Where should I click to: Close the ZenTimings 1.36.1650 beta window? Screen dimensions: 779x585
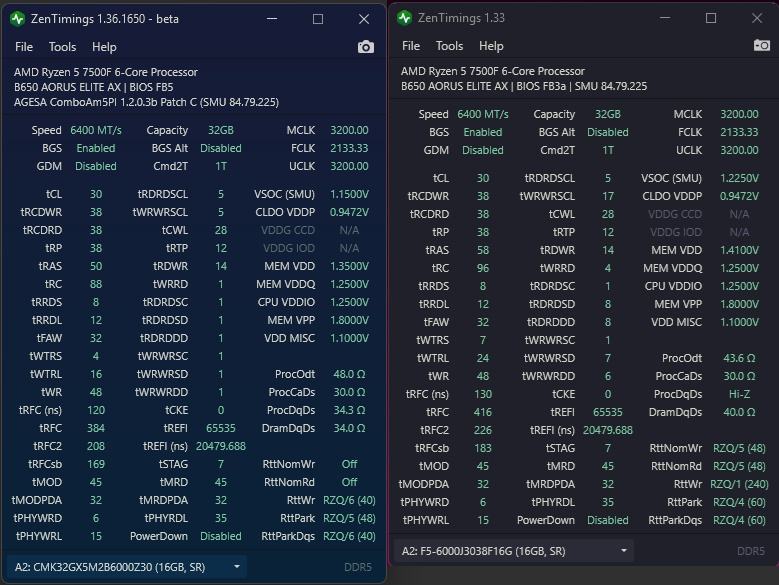(364, 19)
